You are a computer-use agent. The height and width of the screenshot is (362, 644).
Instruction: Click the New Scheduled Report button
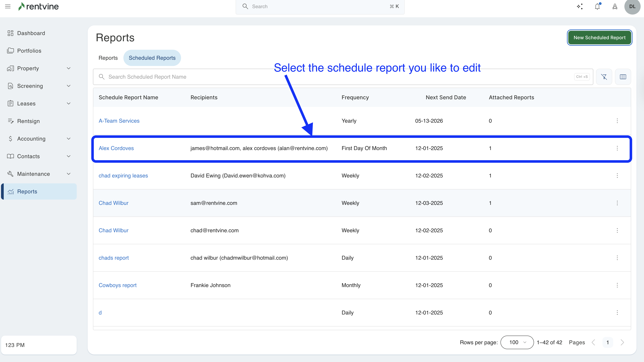599,38
